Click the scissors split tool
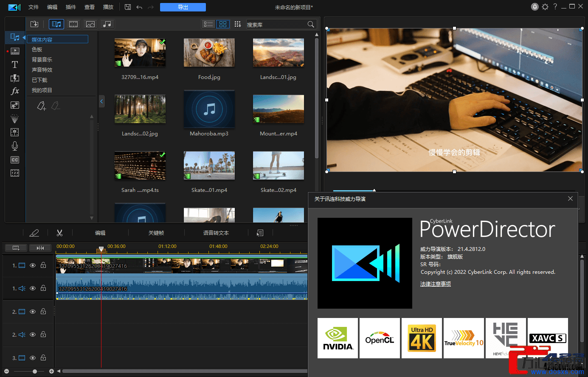The width and height of the screenshot is (588, 377). (x=59, y=233)
